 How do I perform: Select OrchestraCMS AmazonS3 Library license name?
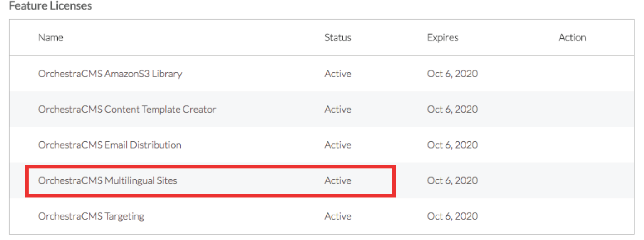110,74
